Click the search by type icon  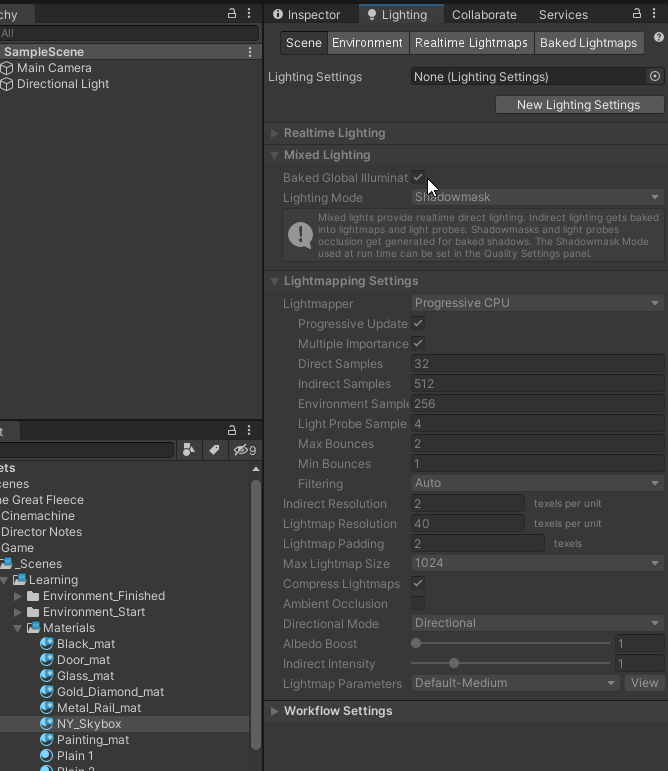pyautogui.click(x=189, y=450)
